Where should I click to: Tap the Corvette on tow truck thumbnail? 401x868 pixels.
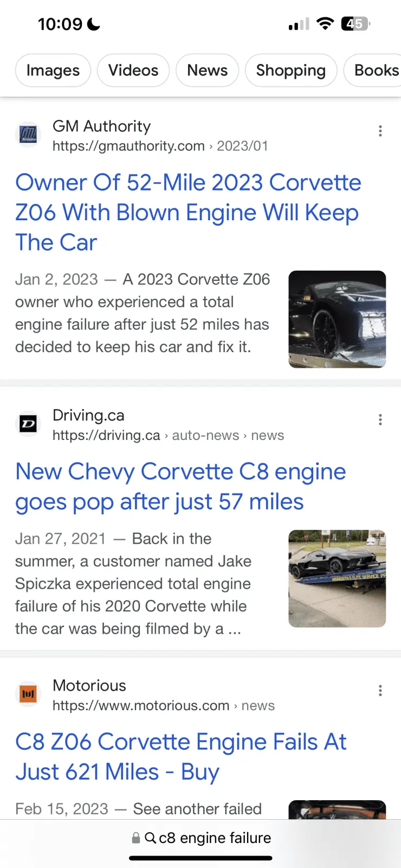[x=337, y=578]
